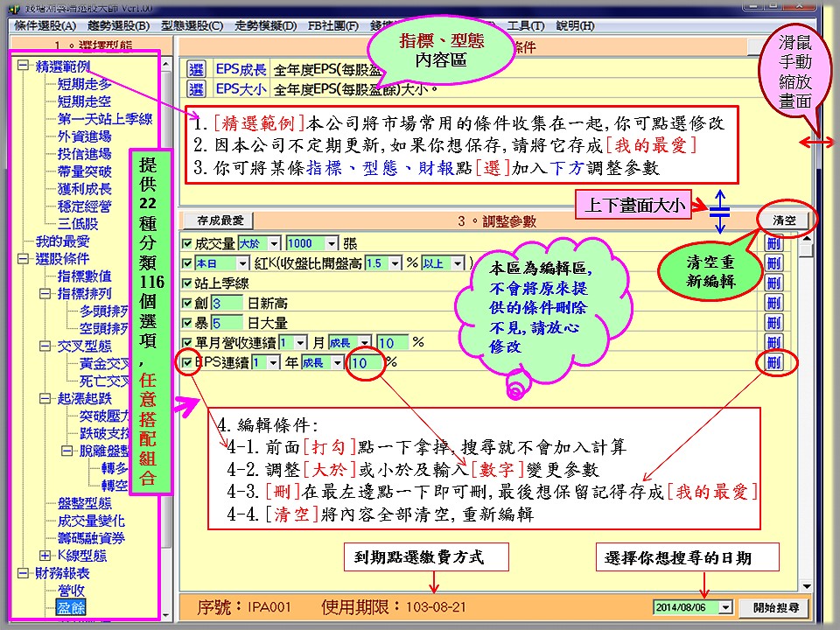Image resolution: width=840 pixels, height=630 pixels.
Task: Delete the 暴5日大量 condition row
Action: point(773,322)
